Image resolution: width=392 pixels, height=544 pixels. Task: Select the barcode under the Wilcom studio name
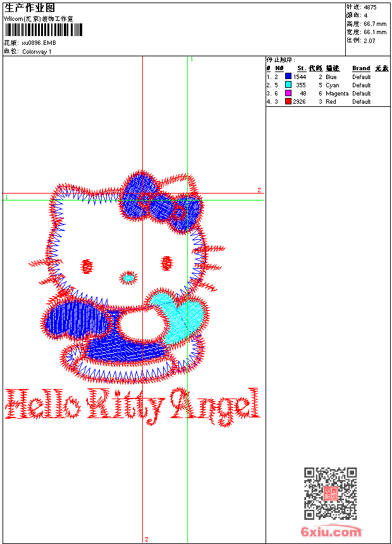tap(44, 30)
